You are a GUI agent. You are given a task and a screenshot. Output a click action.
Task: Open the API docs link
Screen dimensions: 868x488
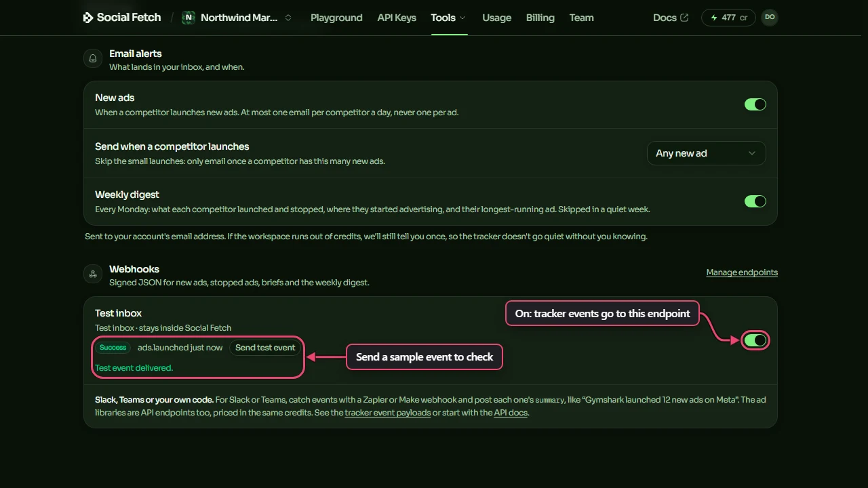pos(511,413)
